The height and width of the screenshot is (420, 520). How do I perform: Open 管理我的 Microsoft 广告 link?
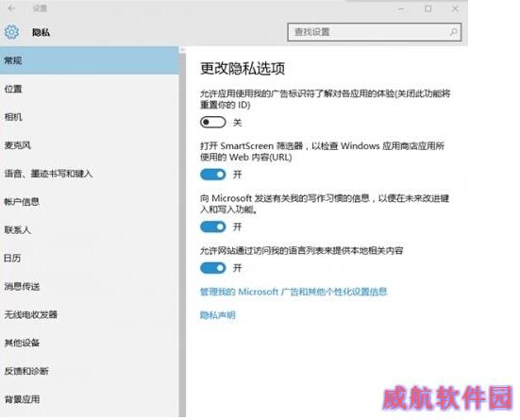(294, 292)
